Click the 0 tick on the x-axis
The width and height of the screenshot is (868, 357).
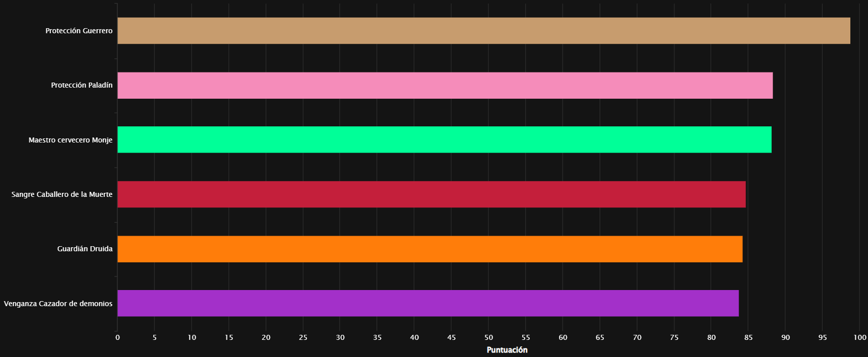(117, 337)
